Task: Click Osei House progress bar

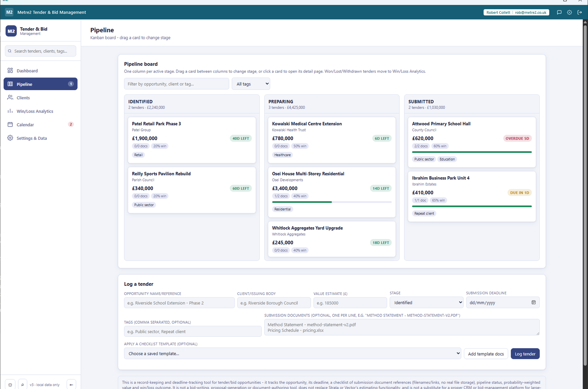Action: [332, 202]
